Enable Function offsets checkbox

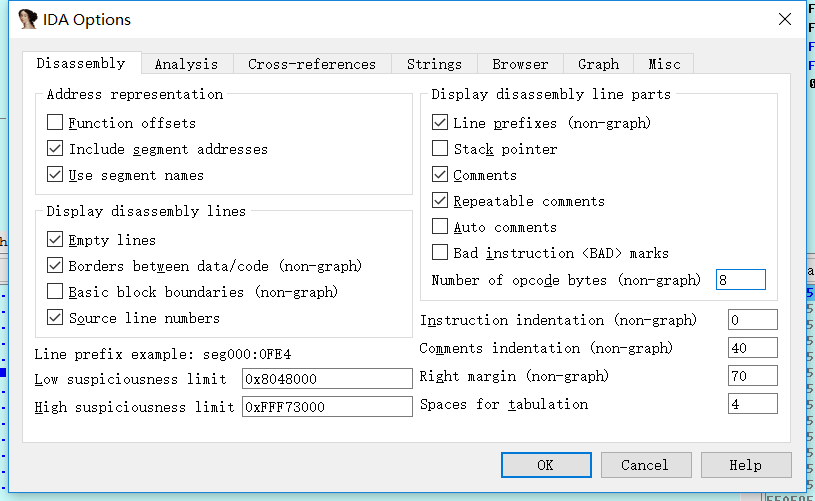(x=55, y=123)
